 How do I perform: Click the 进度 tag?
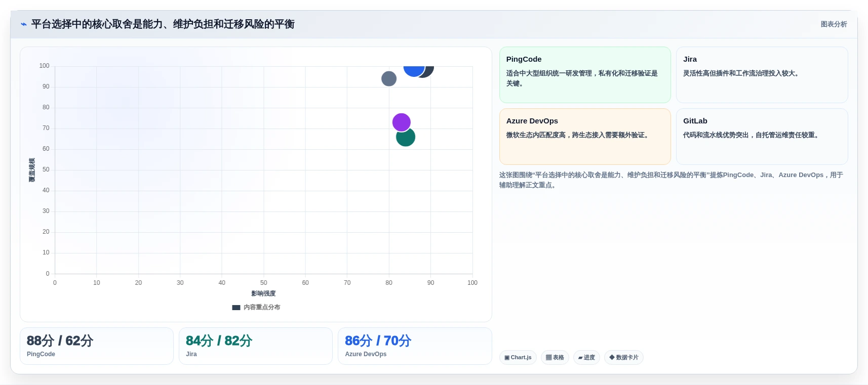[586, 358]
